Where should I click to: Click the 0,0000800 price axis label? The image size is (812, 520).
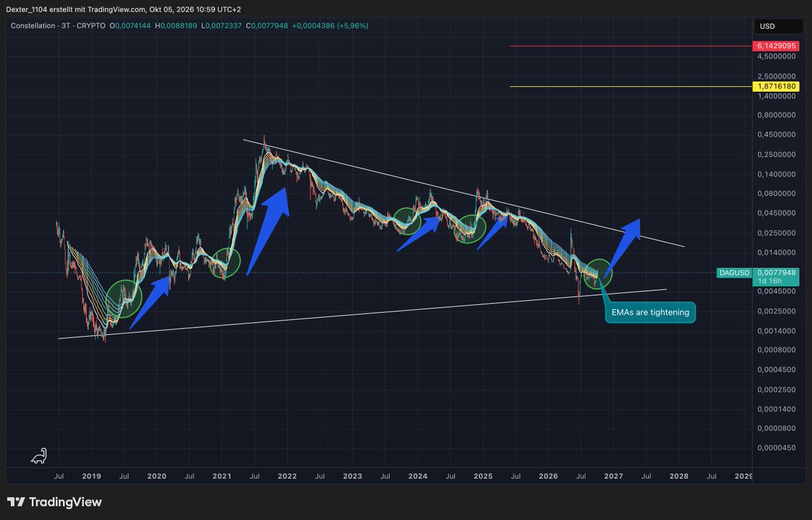pos(777,429)
